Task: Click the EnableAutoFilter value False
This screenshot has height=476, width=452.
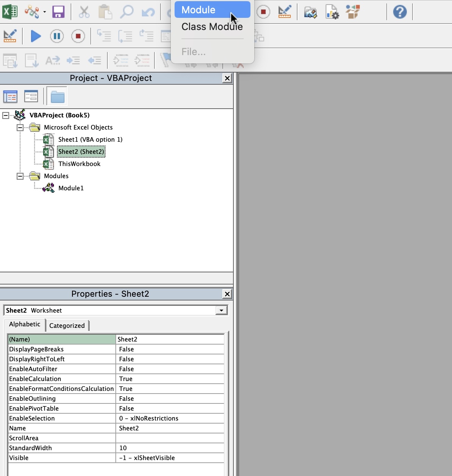Action: (170, 369)
